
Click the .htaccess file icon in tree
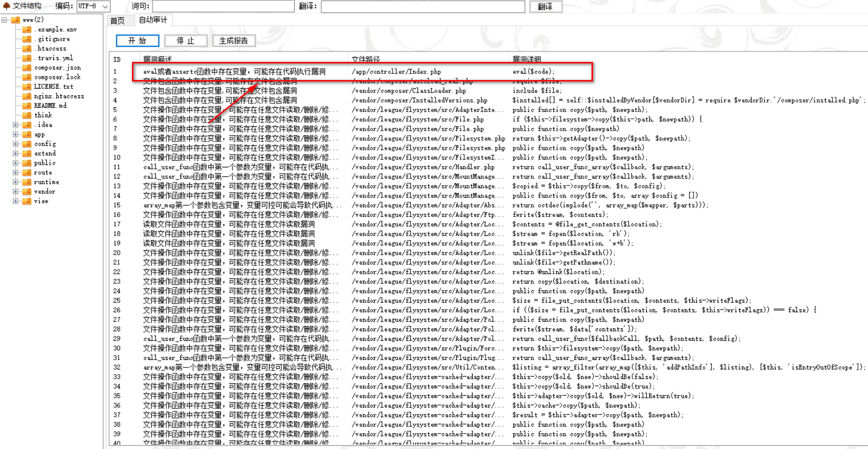27,49
